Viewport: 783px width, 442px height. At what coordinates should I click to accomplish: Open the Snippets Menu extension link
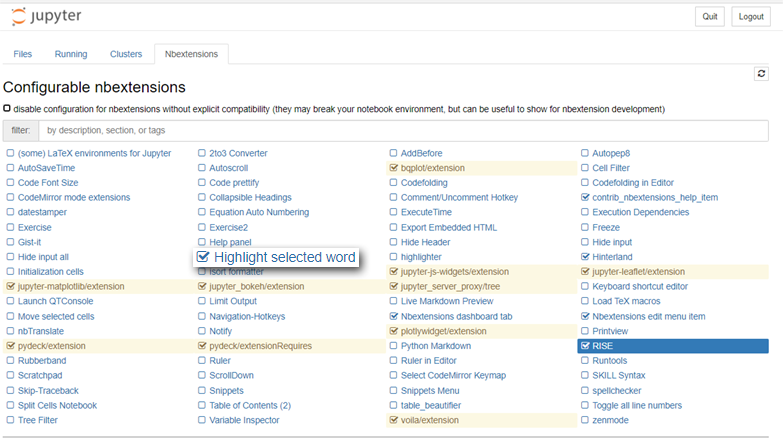tap(430, 391)
